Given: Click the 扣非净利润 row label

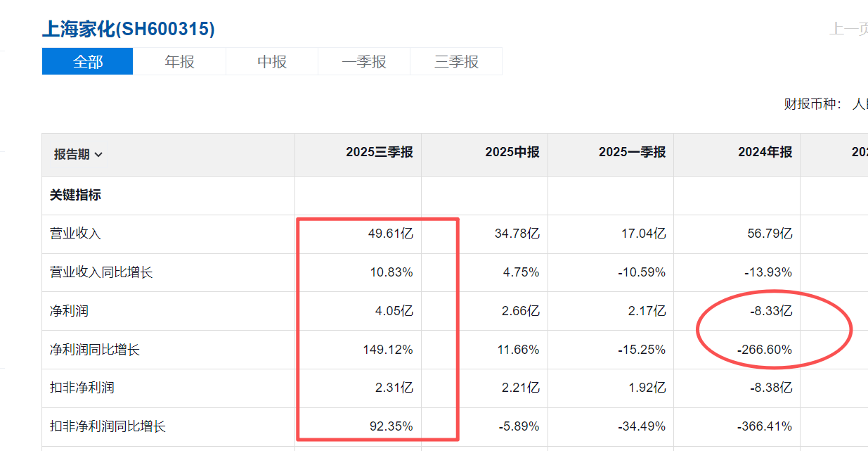Looking at the screenshot, I should coord(82,388).
